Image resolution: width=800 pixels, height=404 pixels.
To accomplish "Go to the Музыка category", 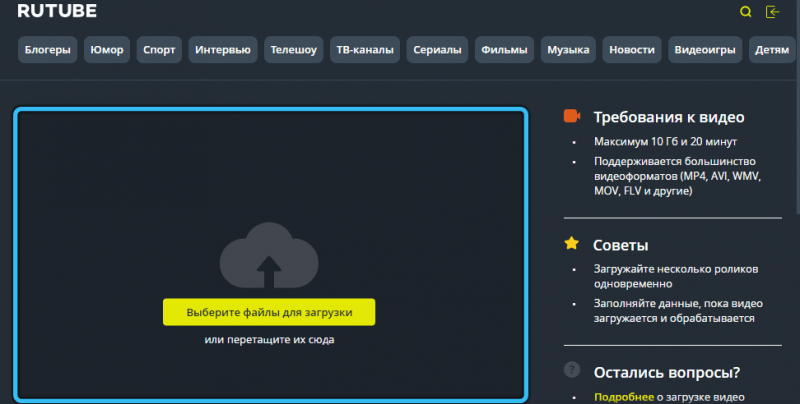I will (x=568, y=49).
